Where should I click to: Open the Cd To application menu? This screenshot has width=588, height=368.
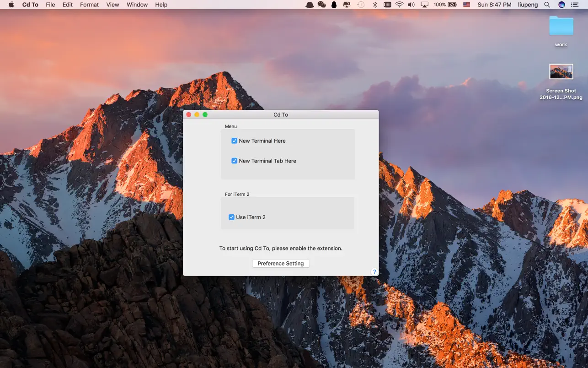(30, 5)
